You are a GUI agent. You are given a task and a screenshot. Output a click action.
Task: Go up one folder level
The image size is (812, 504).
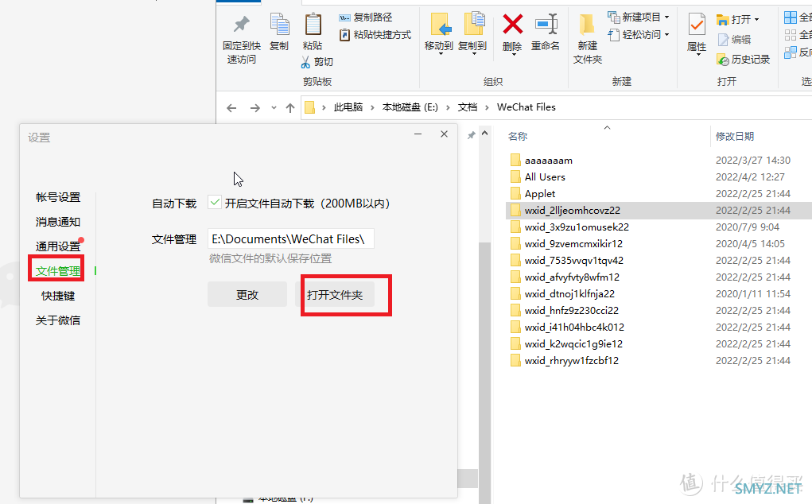pyautogui.click(x=290, y=107)
